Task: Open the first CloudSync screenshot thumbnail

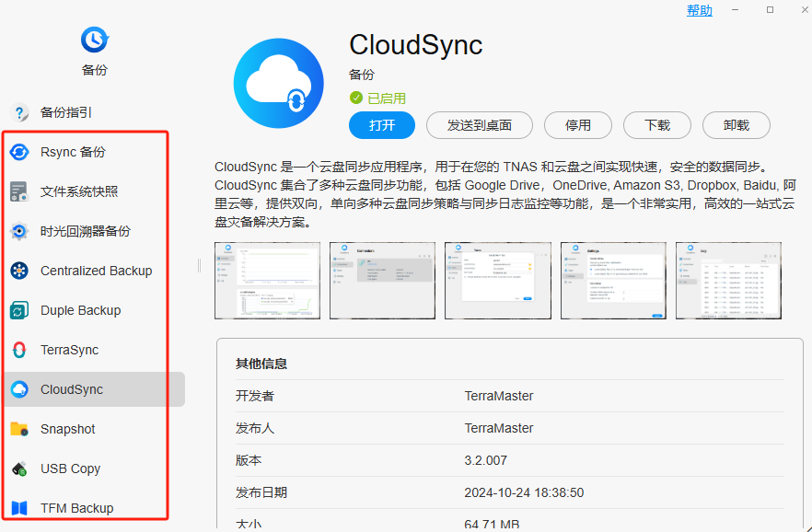Action: (267, 281)
